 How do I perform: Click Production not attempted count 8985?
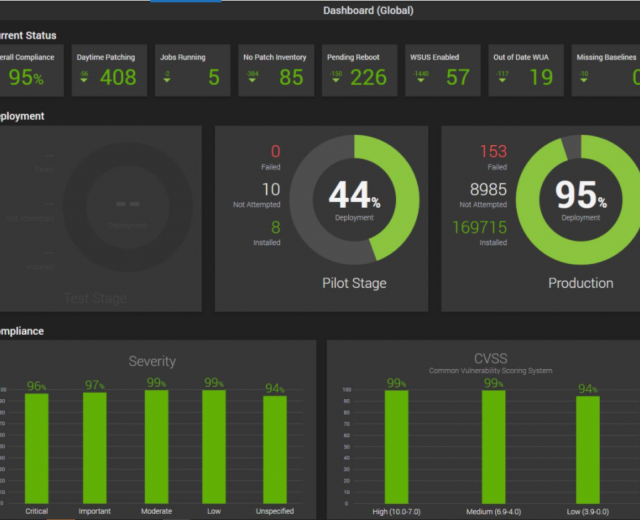(488, 189)
